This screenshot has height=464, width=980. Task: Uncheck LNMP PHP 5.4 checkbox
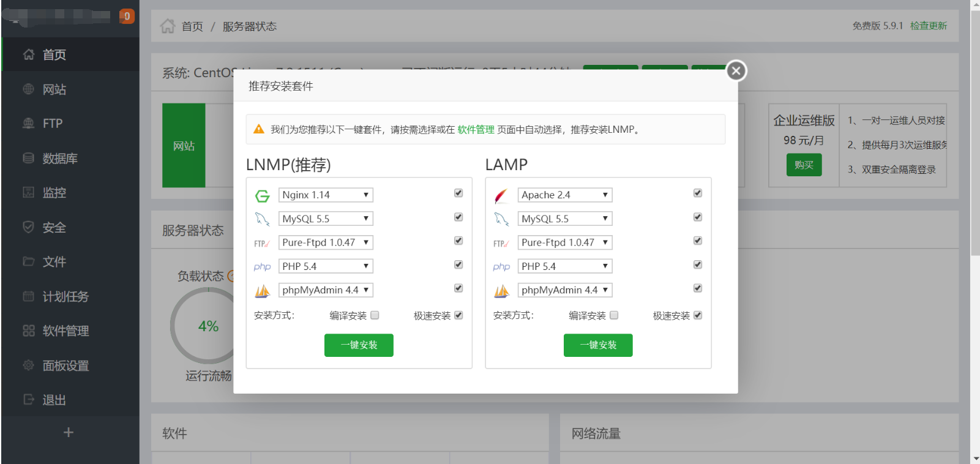point(458,264)
